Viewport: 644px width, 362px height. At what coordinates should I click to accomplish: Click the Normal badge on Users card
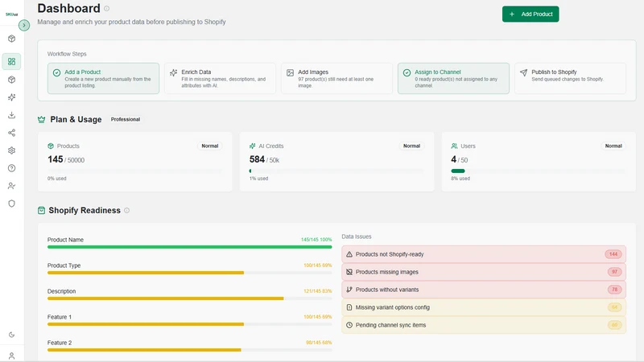(x=613, y=146)
